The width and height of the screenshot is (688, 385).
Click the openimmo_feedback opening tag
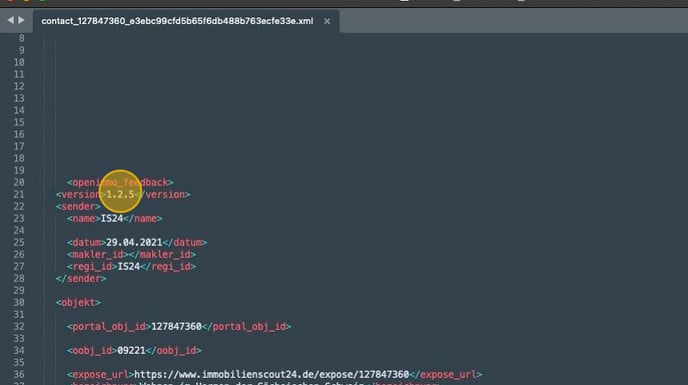[120, 182]
